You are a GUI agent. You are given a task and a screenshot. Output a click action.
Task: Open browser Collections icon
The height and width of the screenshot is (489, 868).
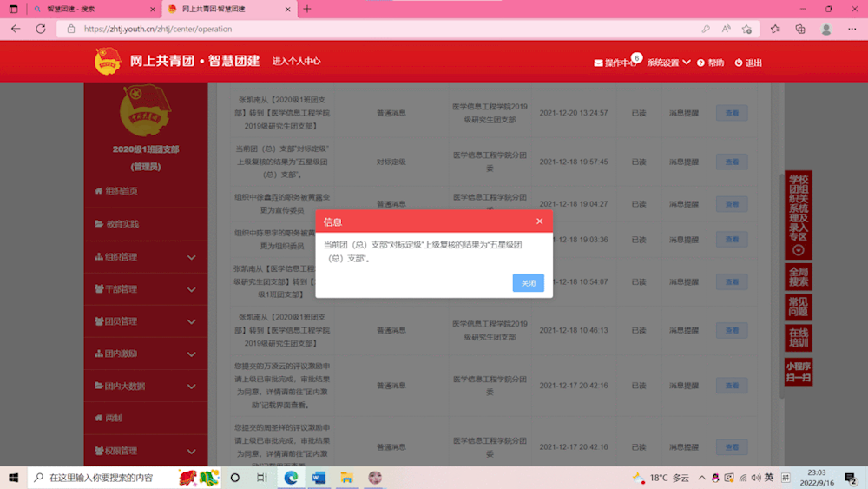800,29
